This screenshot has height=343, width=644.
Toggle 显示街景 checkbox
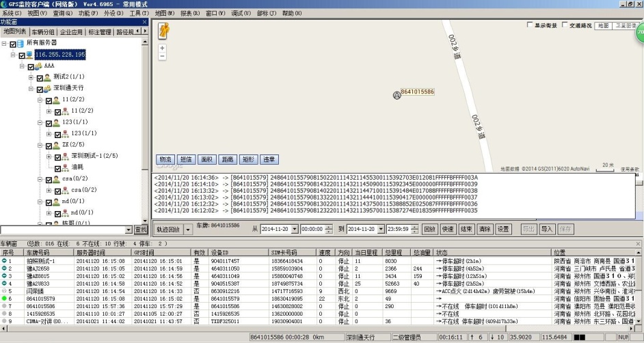point(530,25)
